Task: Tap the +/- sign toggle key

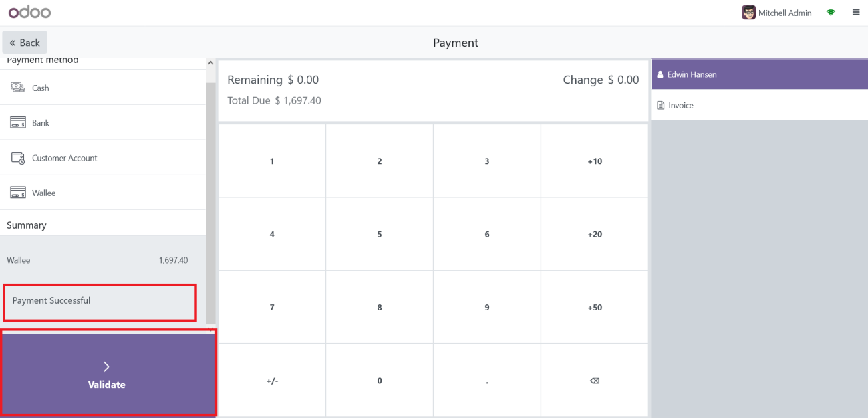Action: pyautogui.click(x=272, y=381)
